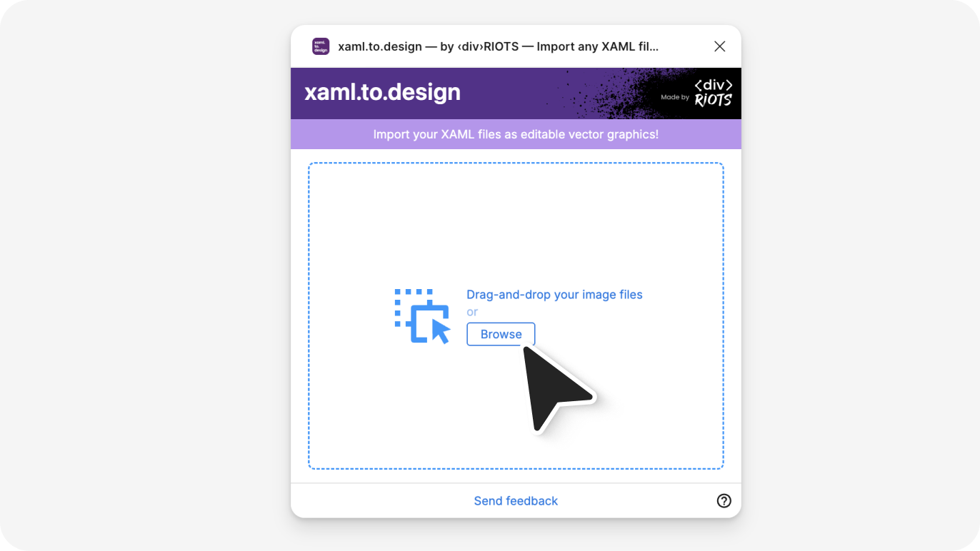
Task: Click the blue drag-and-drop selection icon
Action: 422,316
